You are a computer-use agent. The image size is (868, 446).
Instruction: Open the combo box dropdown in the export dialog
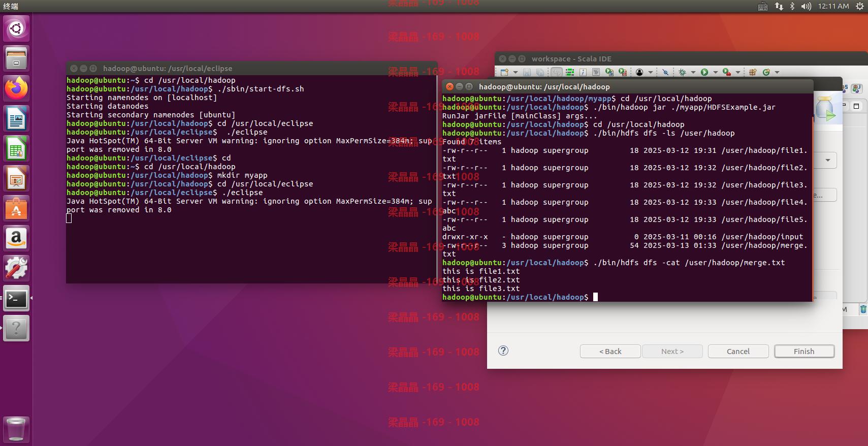pos(828,160)
